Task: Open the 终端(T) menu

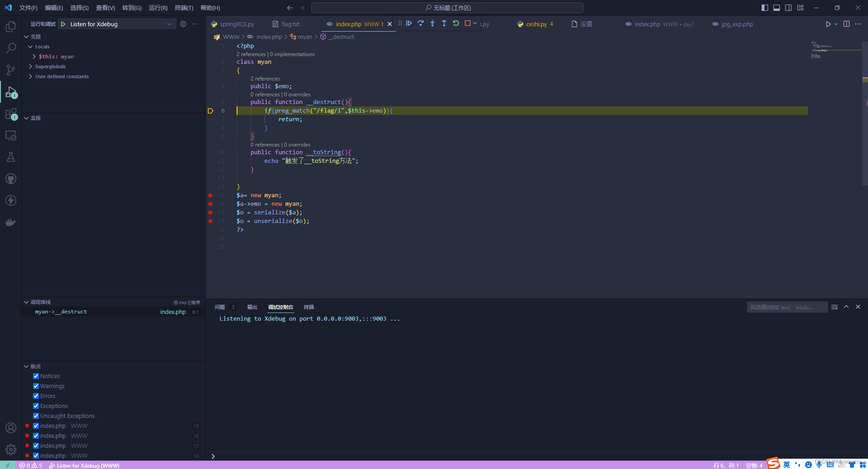Action: (x=184, y=8)
